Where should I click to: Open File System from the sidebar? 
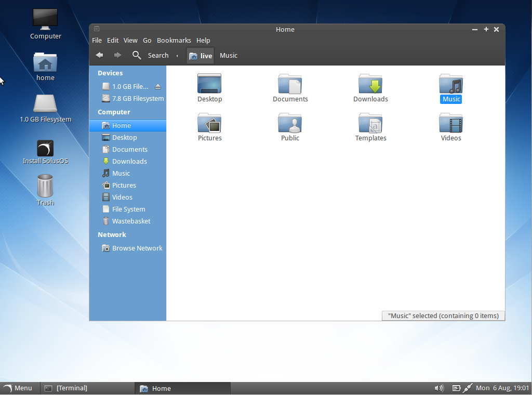click(127, 209)
